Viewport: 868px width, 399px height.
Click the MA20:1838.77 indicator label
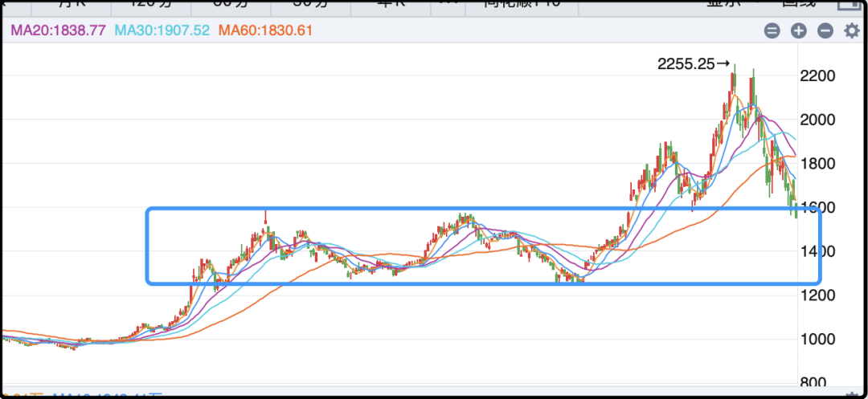pos(58,31)
